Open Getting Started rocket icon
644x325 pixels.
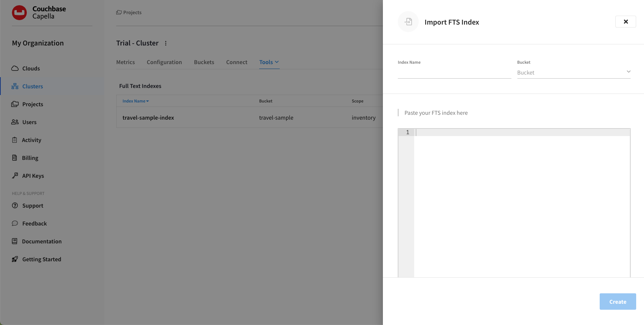pyautogui.click(x=15, y=259)
